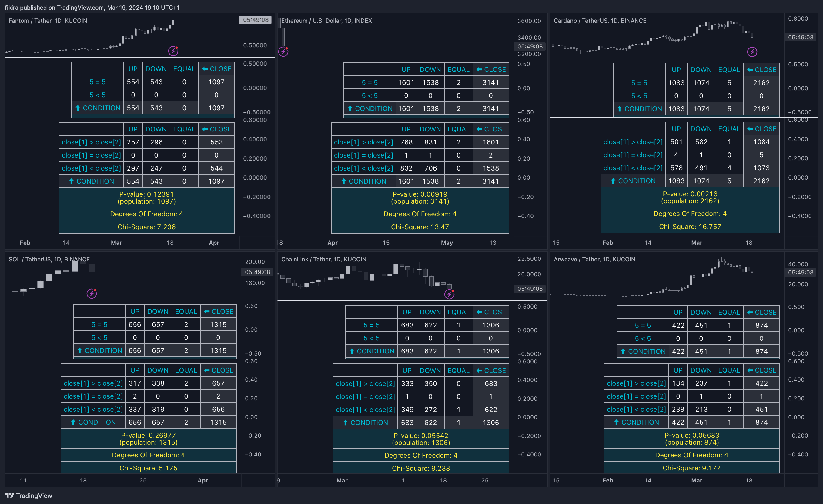Image resolution: width=823 pixels, height=504 pixels.
Task: Click Chi-Square: 9.177 in Arweave panel
Action: [692, 468]
